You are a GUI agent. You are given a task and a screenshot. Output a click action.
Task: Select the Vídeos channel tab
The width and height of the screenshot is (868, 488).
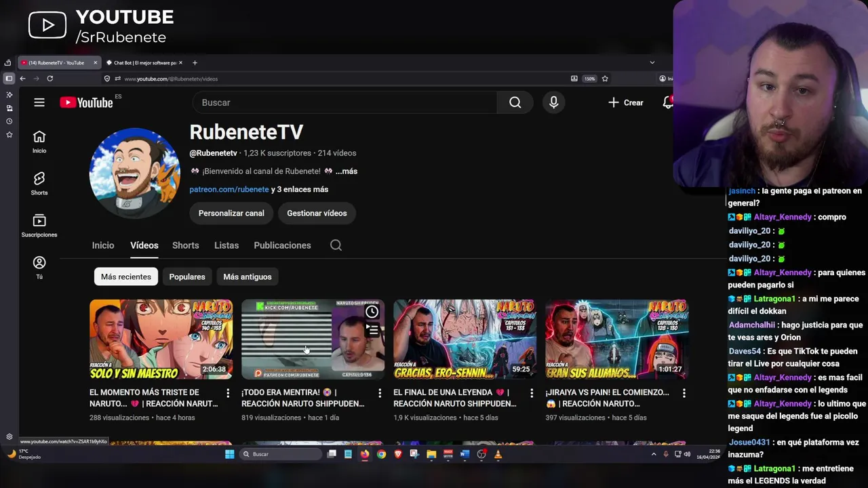point(144,245)
